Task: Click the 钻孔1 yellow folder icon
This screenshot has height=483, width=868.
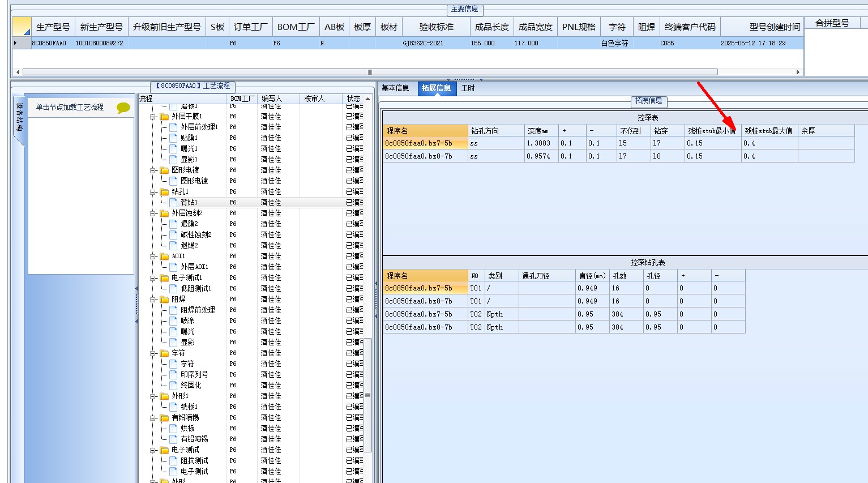Action: [x=164, y=192]
